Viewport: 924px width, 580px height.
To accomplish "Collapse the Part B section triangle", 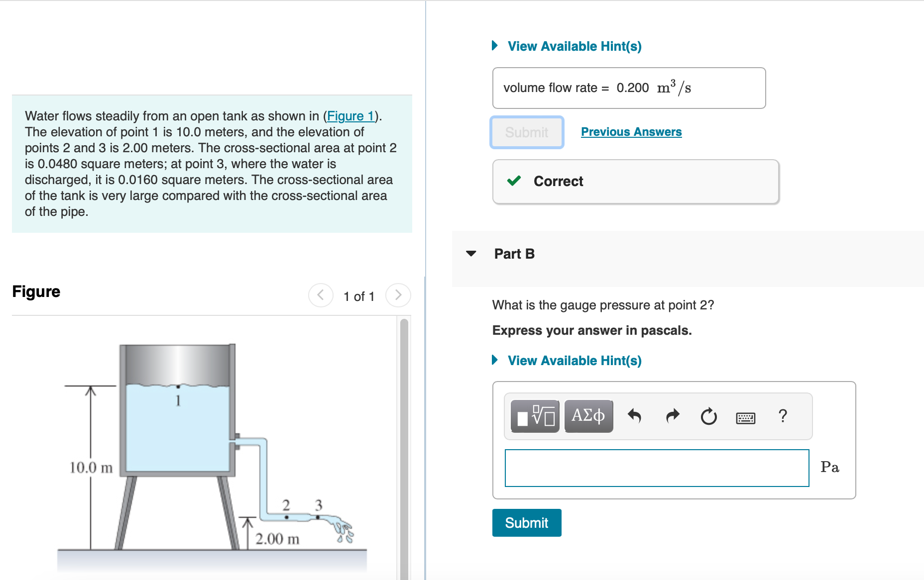I will point(471,254).
